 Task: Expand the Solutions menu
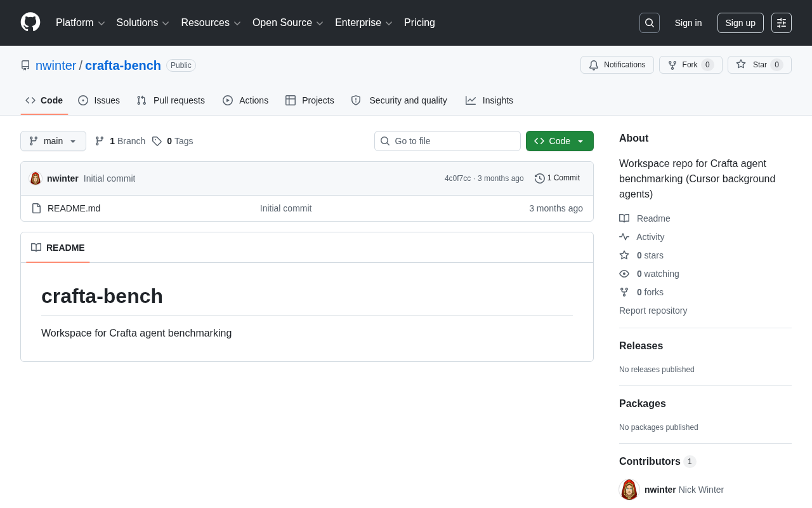pyautogui.click(x=143, y=23)
